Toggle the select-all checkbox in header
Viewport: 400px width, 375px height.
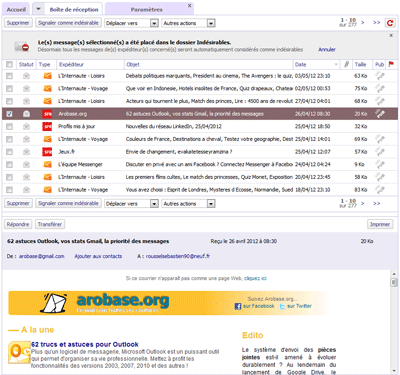point(9,64)
